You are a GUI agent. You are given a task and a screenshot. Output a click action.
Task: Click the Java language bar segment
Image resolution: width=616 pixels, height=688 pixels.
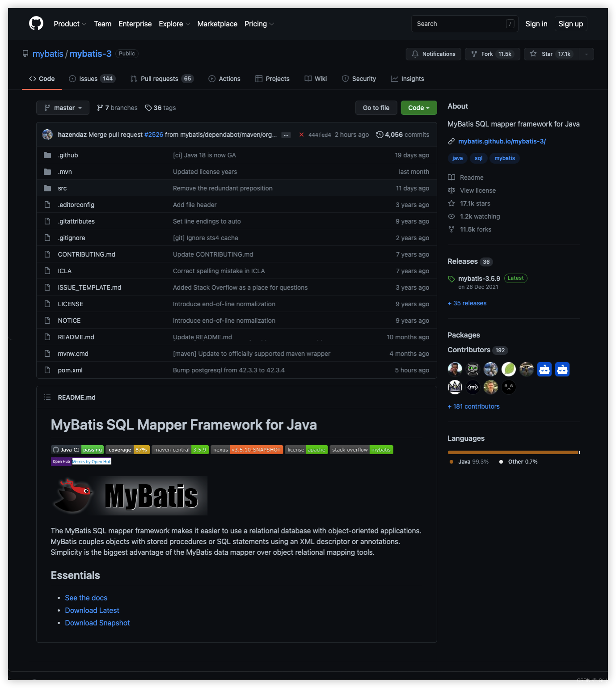click(513, 452)
